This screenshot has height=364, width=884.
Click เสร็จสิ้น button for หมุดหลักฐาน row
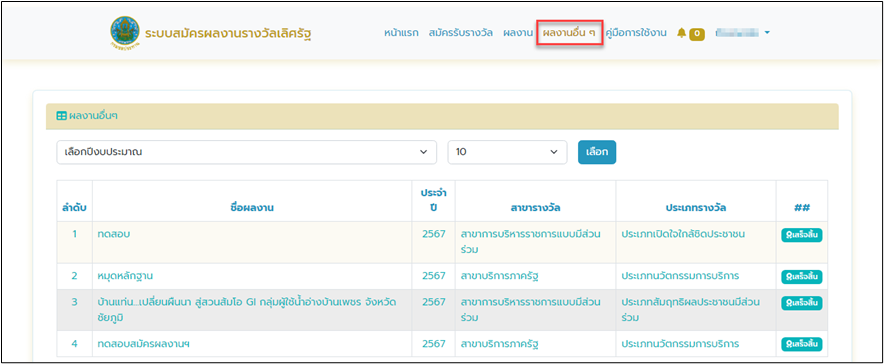point(802,277)
